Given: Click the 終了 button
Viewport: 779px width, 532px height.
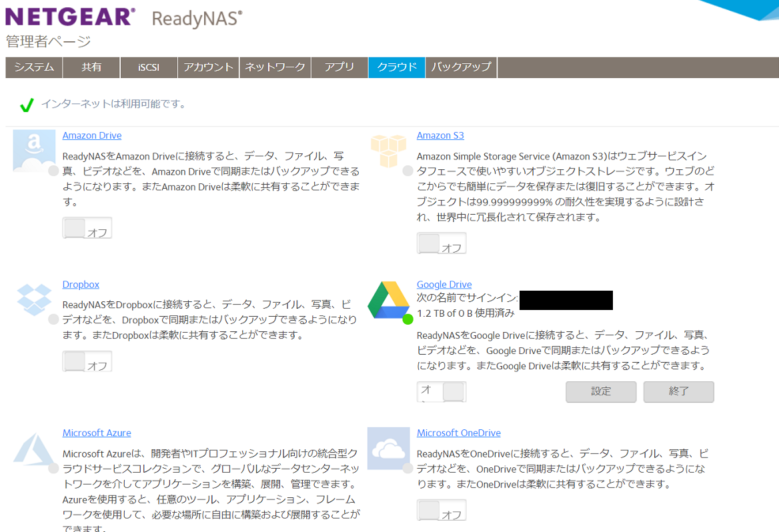Looking at the screenshot, I should [678, 392].
